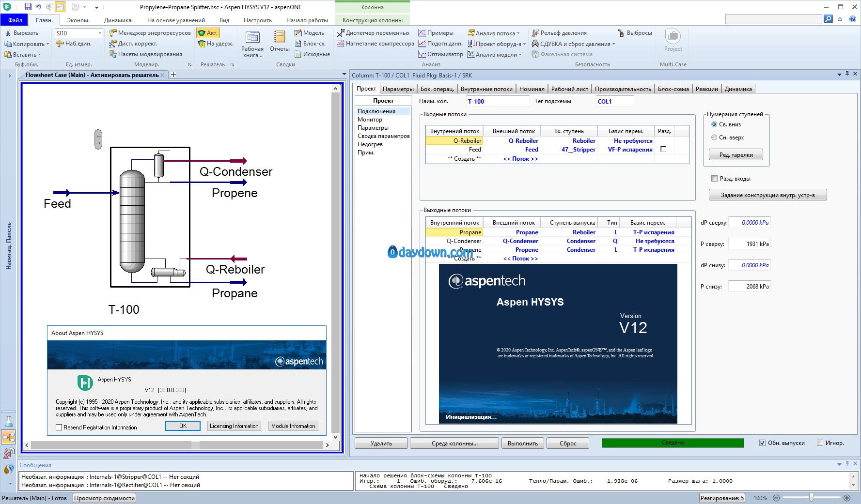Screen dimensions: 861x504
Task: Open the Energy Stream Manager (Менеджер энергоресурсов)
Action: (150, 33)
